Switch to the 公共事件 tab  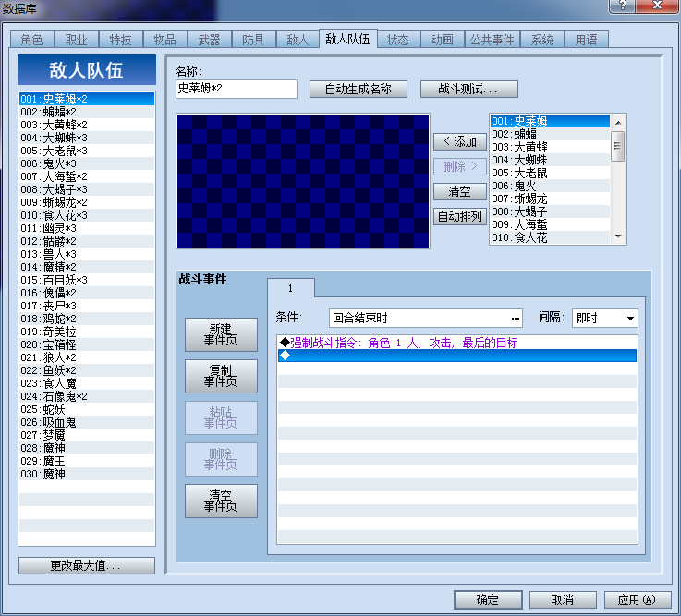point(492,40)
